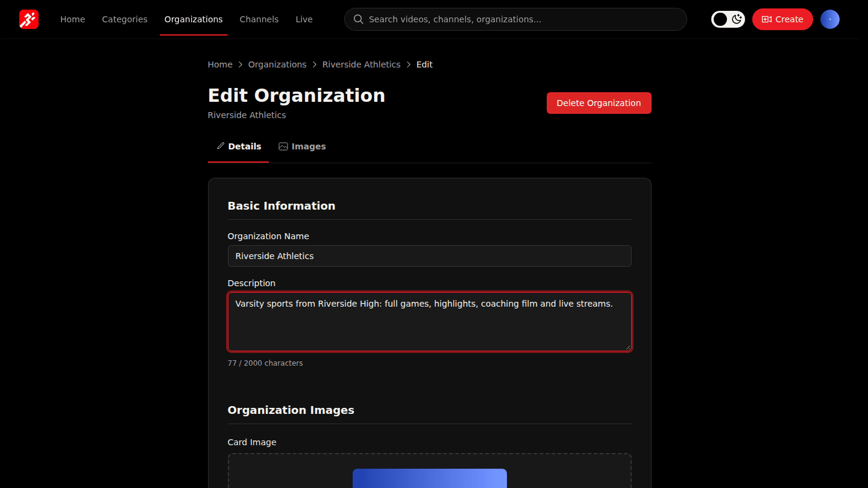868x488 pixels.
Task: Click the 'Organization Images' heading
Action: pyautogui.click(x=291, y=410)
